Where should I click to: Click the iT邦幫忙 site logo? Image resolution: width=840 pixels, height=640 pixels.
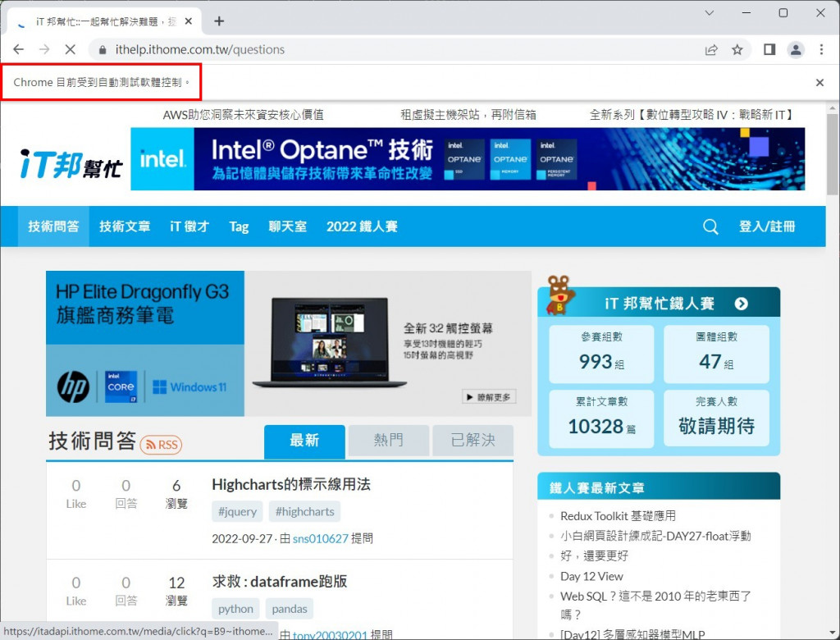point(71,163)
